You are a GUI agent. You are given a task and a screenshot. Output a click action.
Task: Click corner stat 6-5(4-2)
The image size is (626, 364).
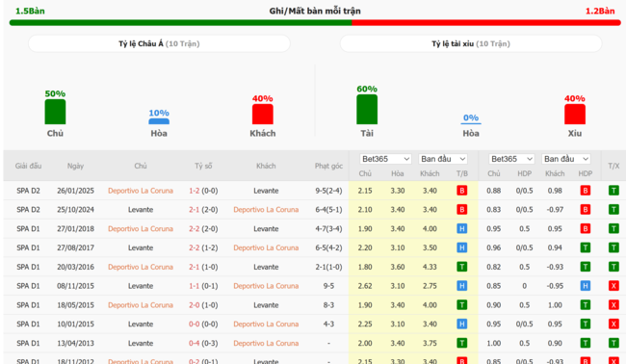[x=328, y=247]
